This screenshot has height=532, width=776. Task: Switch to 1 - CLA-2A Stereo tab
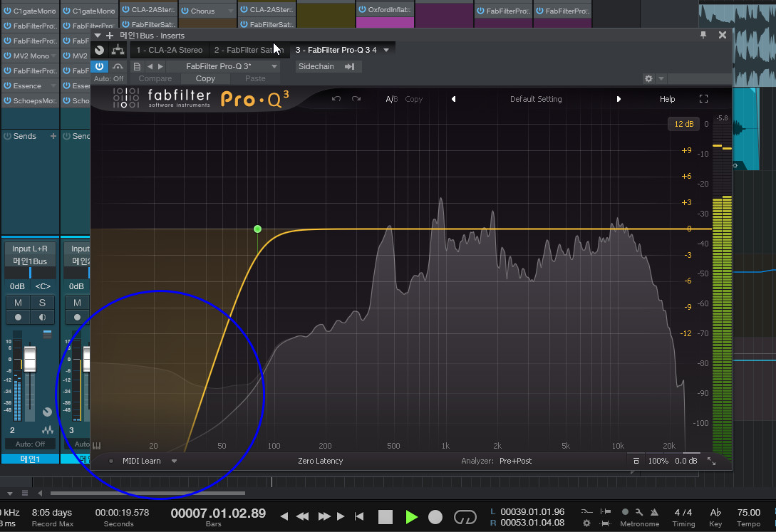pyautogui.click(x=170, y=50)
